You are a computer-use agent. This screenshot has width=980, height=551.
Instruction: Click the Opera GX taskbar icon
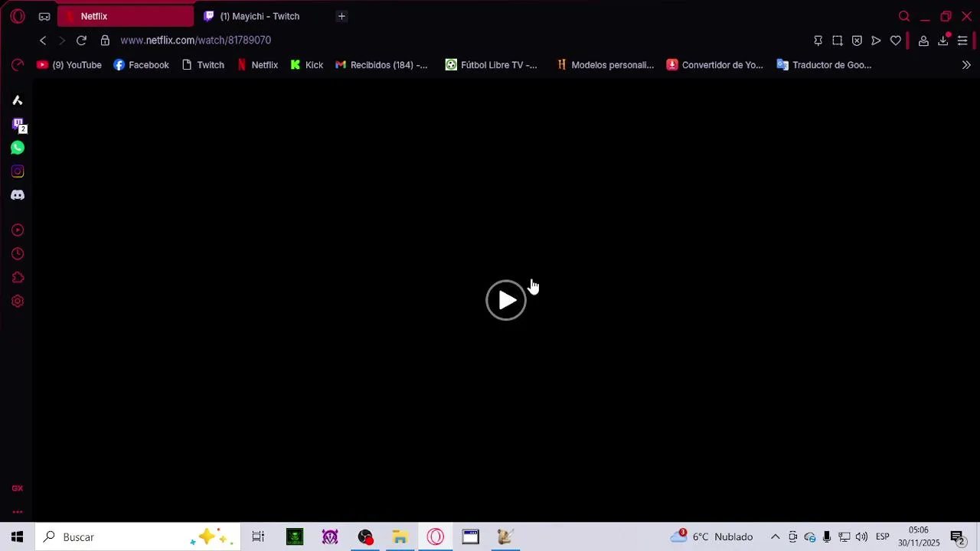436,537
